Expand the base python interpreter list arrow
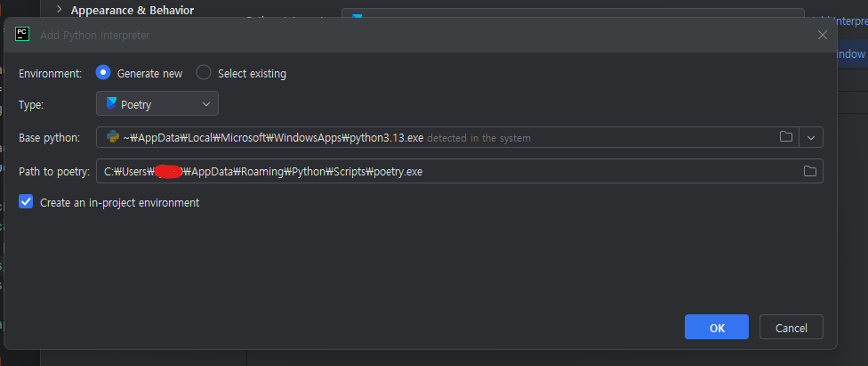The height and width of the screenshot is (366, 868). coord(811,137)
